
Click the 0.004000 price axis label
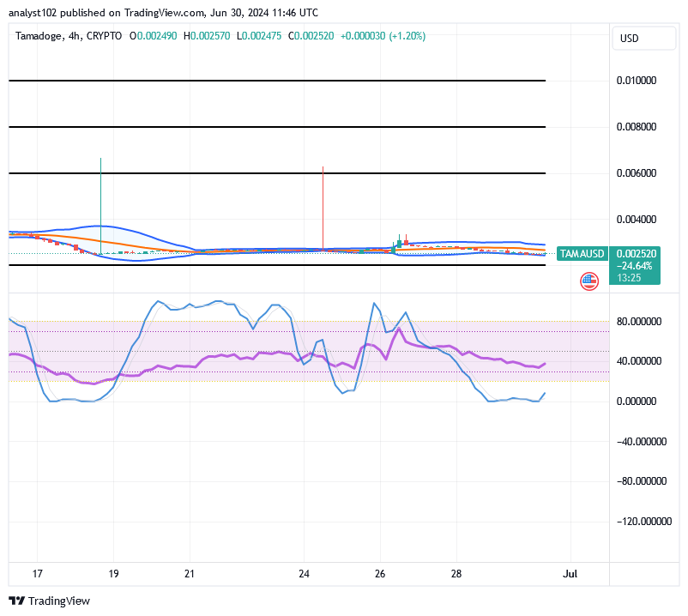tap(637, 220)
